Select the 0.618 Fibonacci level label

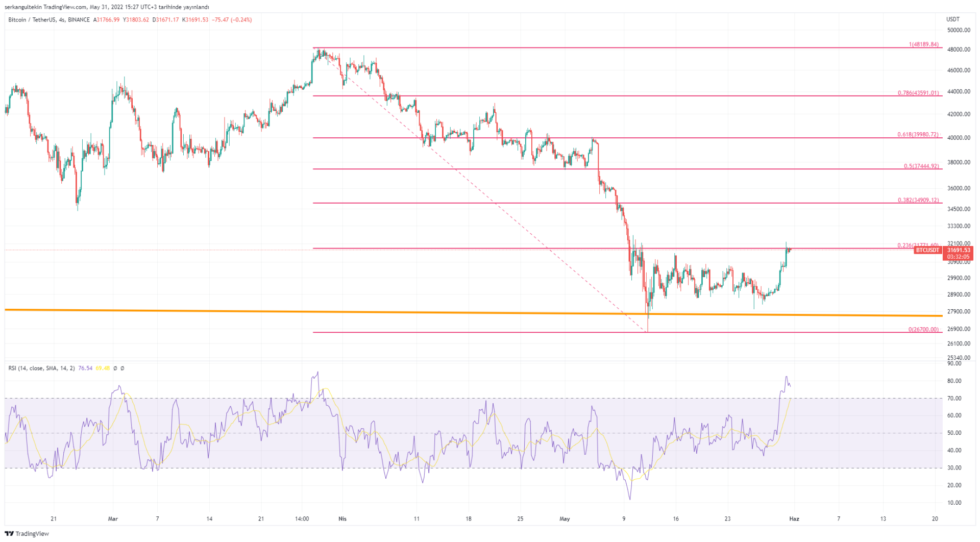pos(918,135)
